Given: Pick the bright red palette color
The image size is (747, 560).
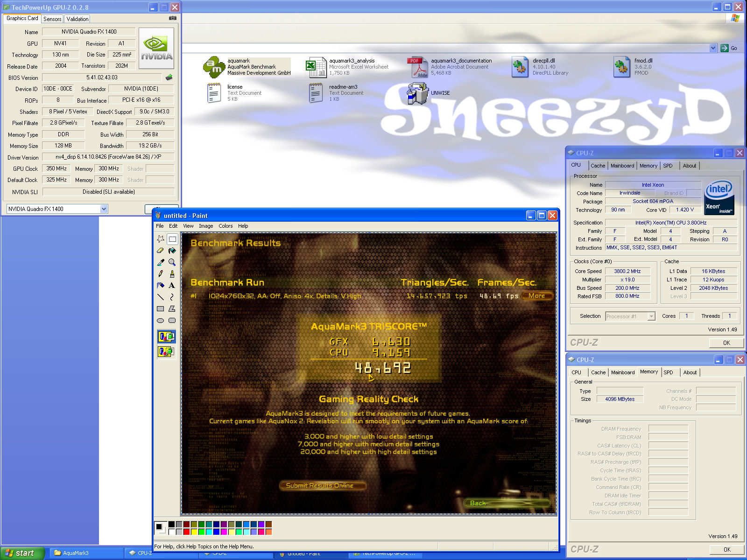Looking at the screenshot, I should pos(186,532).
